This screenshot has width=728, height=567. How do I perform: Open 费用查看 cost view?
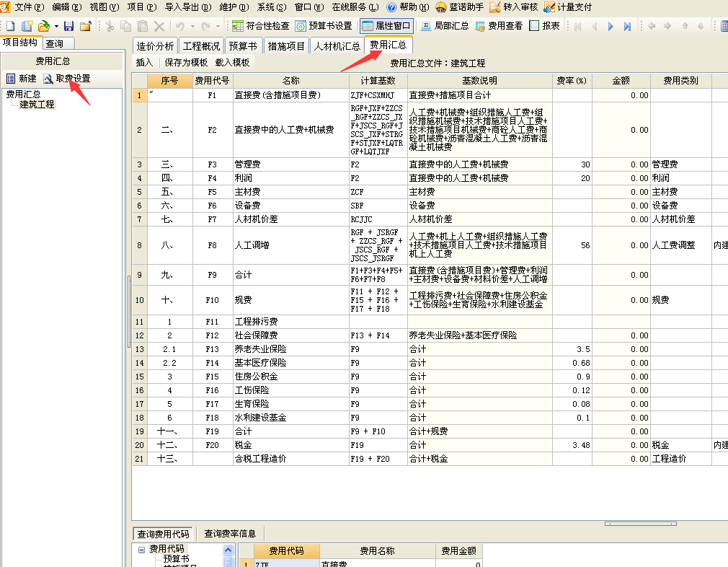pyautogui.click(x=499, y=26)
